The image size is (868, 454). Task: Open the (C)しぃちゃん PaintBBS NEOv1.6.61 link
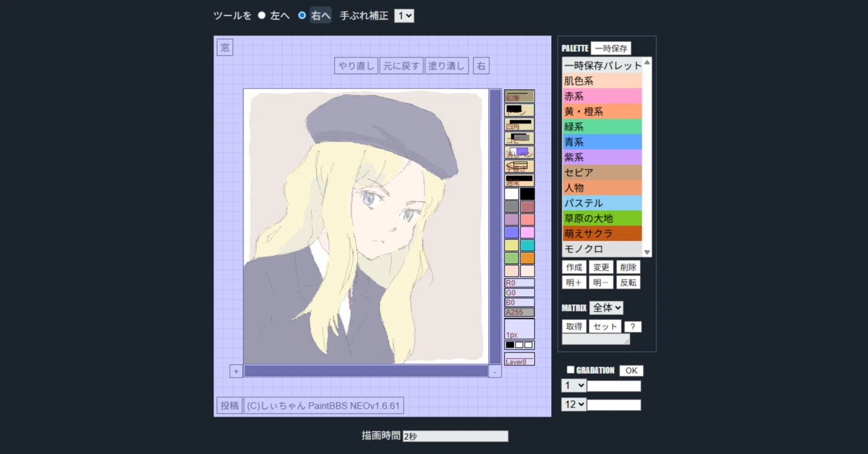click(324, 406)
